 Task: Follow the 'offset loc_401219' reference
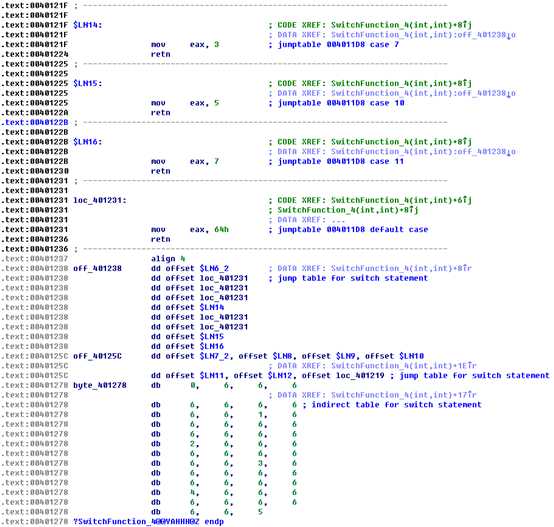click(x=343, y=375)
